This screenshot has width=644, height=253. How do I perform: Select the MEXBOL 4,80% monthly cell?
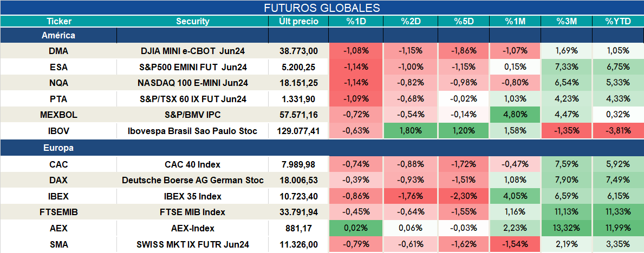[515, 115]
